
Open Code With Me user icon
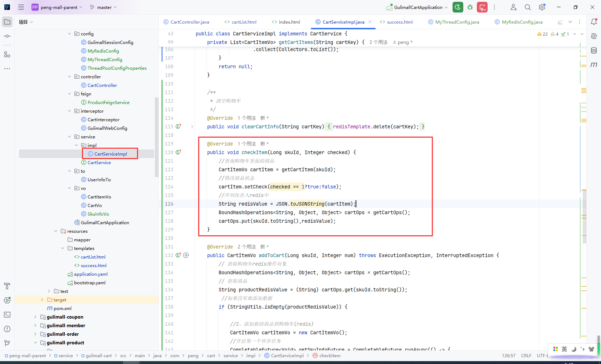point(513,7)
